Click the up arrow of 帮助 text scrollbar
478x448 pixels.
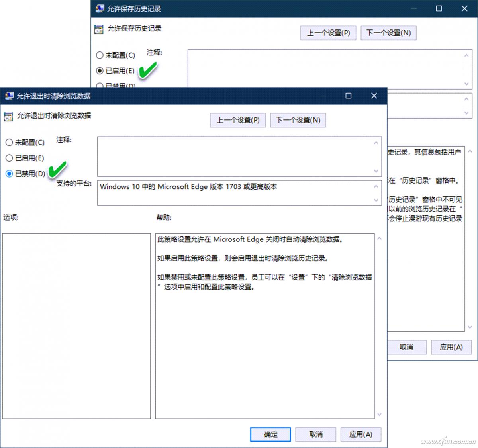click(380, 239)
